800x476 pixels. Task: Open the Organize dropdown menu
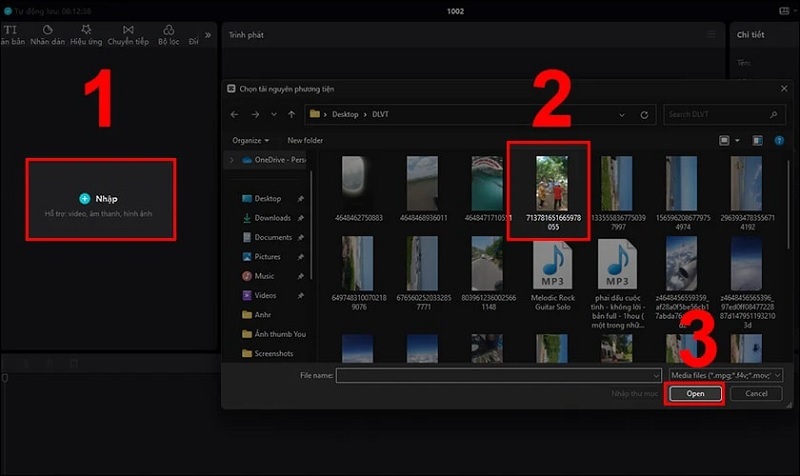click(252, 141)
